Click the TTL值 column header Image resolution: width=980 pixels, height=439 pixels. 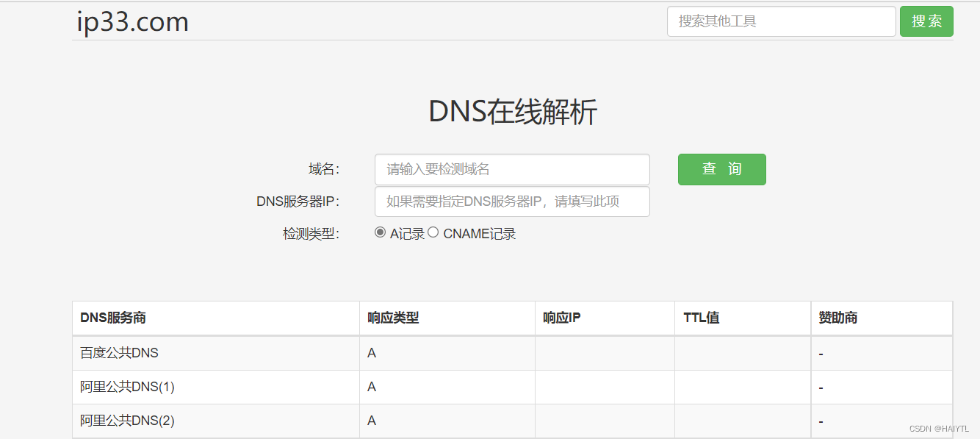point(743,318)
